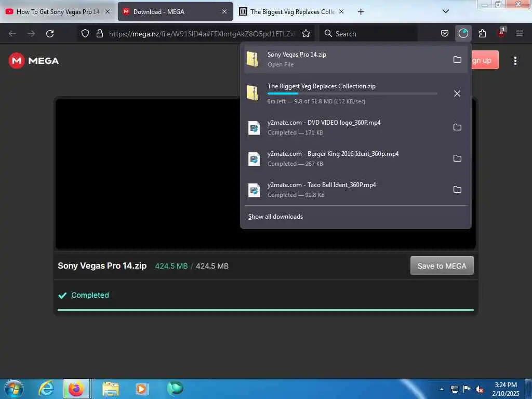Open Windows Explorer from taskbar

click(111, 389)
